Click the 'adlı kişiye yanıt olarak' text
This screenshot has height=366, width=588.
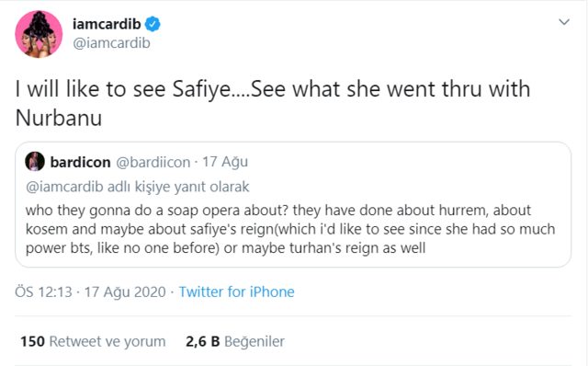tap(178, 187)
